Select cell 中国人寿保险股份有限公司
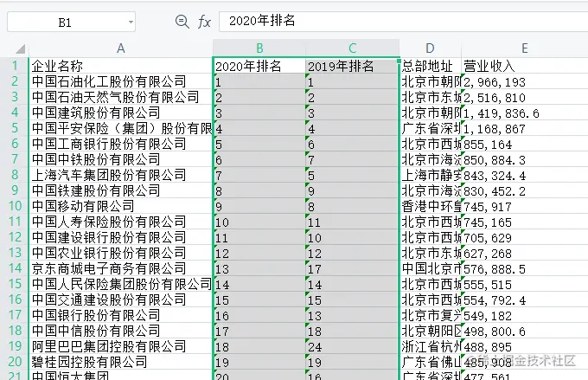588x380 pixels. 121,222
